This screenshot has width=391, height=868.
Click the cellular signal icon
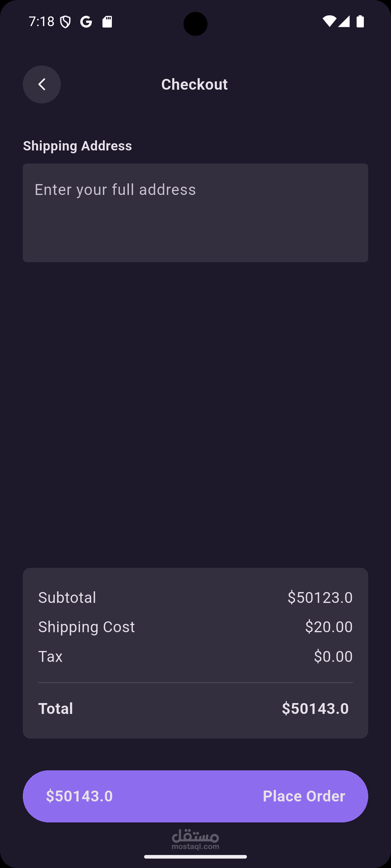344,21
